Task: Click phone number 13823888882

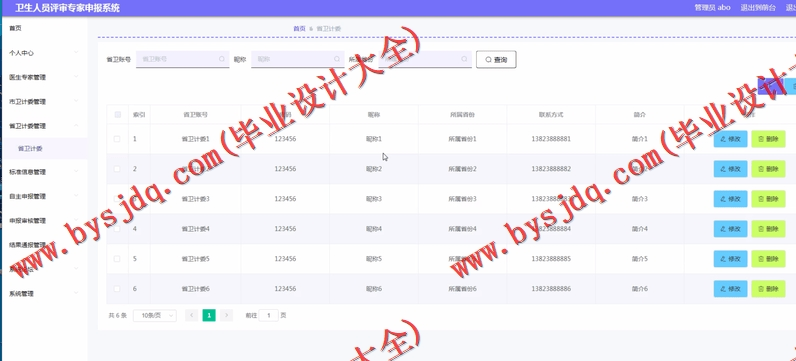Action: click(551, 169)
